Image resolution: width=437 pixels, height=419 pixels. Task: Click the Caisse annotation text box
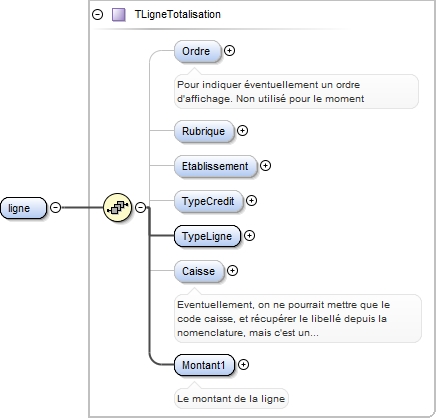click(298, 318)
